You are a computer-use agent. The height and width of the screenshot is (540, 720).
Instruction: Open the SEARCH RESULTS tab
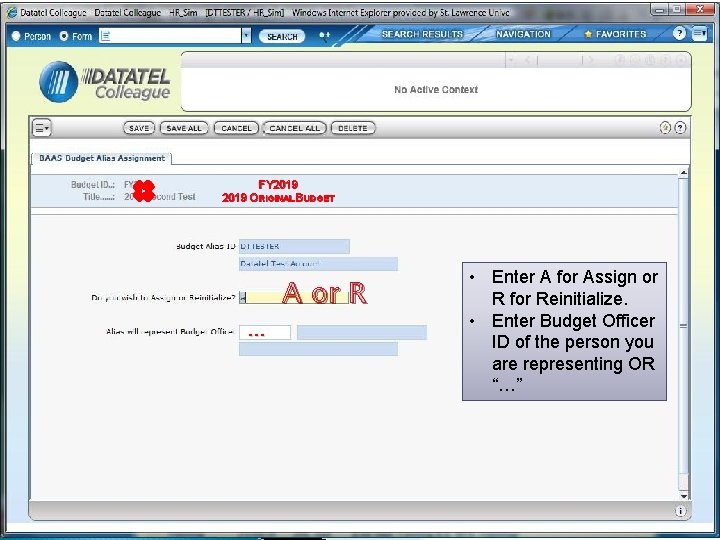tap(422, 34)
